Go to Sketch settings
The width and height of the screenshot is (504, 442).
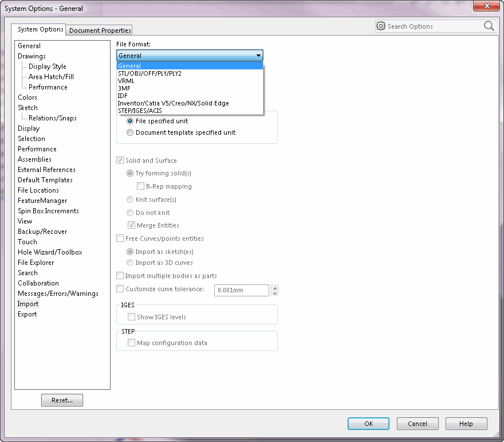tap(27, 107)
